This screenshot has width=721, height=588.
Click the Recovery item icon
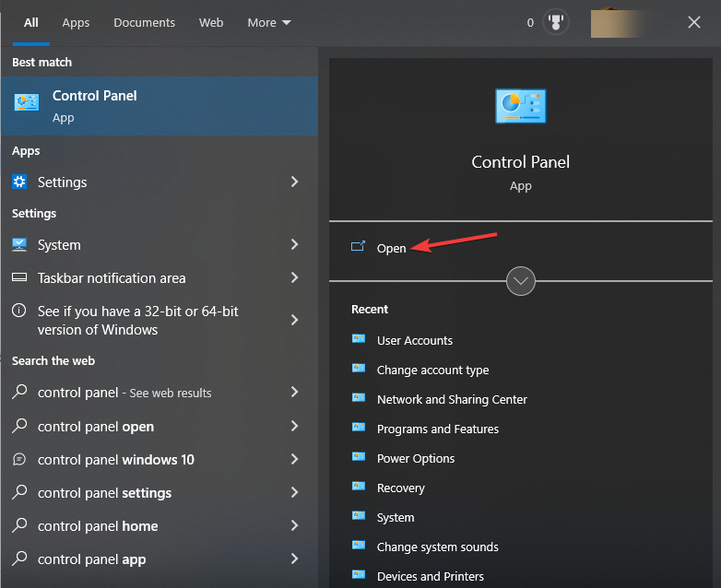(x=359, y=487)
